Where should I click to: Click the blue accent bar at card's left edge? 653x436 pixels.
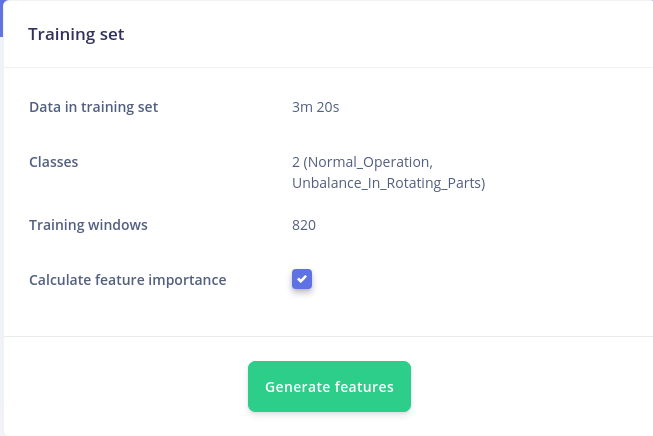[x=1, y=19]
